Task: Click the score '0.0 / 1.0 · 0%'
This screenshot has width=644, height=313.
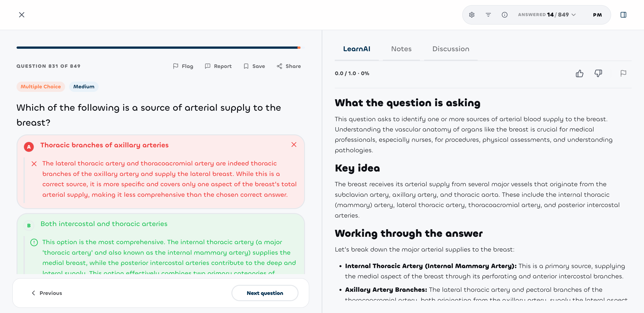Action: coord(352,74)
